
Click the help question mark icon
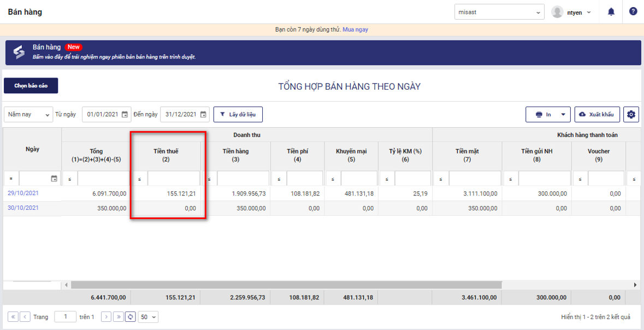pyautogui.click(x=633, y=11)
